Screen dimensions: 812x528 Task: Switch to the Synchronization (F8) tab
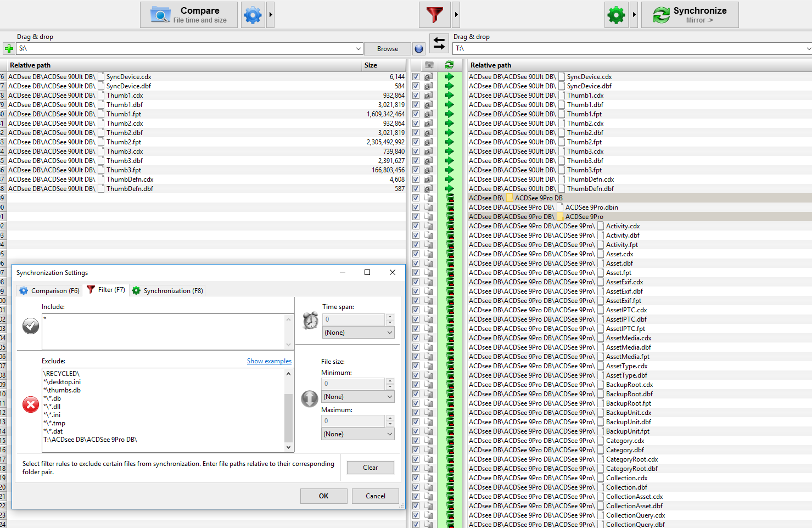click(x=167, y=291)
